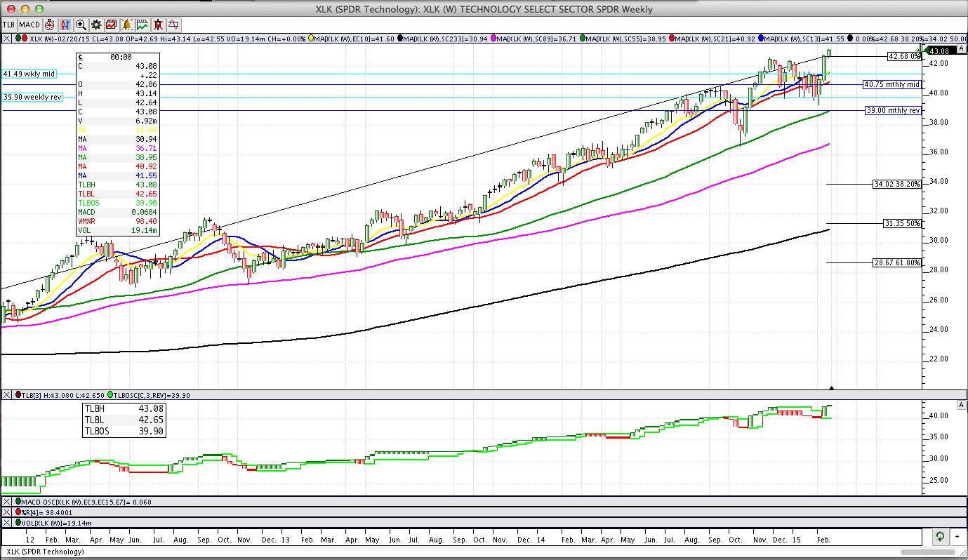Click the 39.00 mthly rev label

click(893, 111)
